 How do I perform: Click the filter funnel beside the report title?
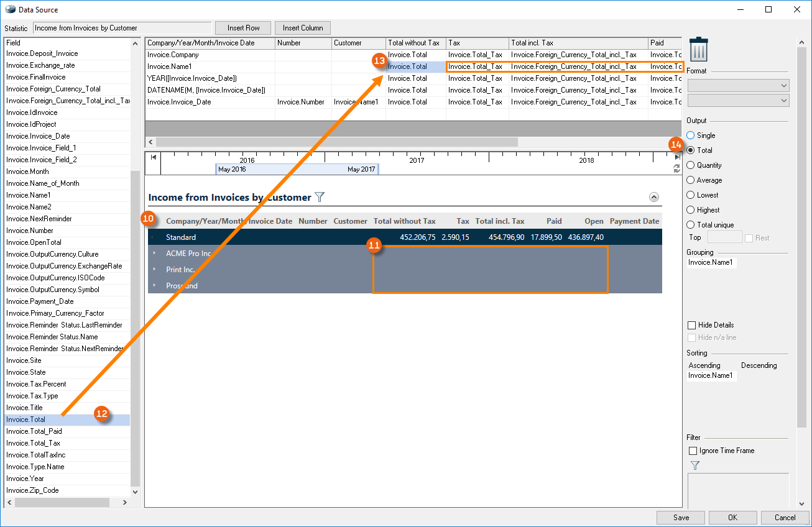pyautogui.click(x=320, y=197)
